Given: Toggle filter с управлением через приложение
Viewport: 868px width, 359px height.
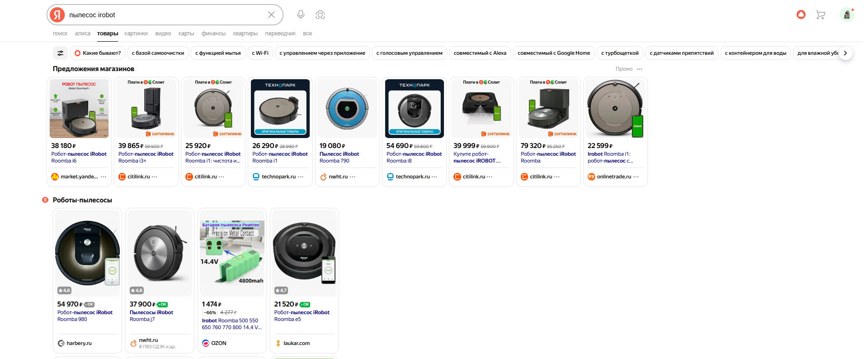Looking at the screenshot, I should click(322, 53).
